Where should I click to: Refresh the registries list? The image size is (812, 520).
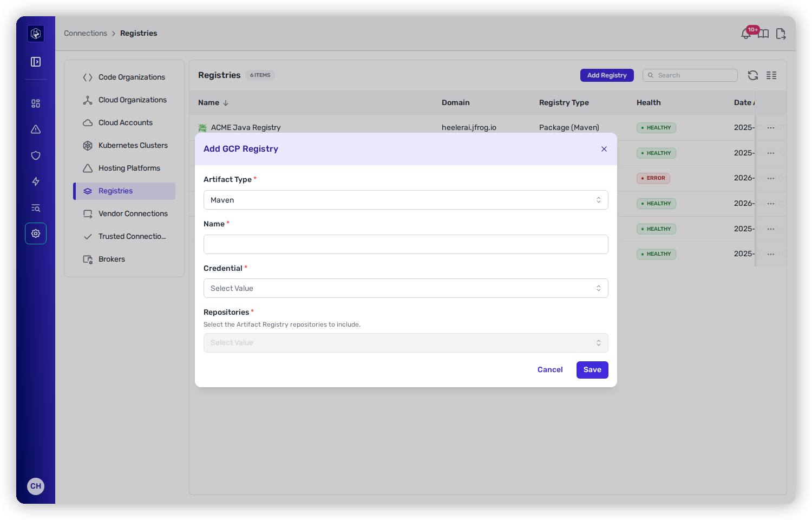[x=753, y=75]
